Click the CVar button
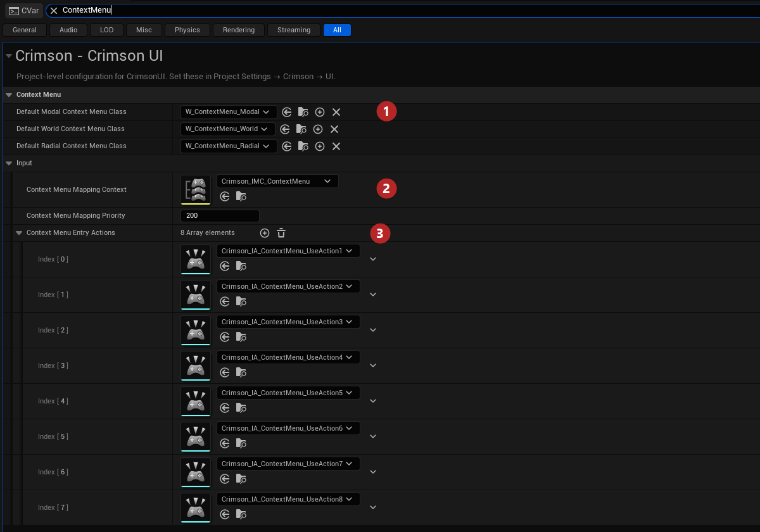 click(24, 11)
